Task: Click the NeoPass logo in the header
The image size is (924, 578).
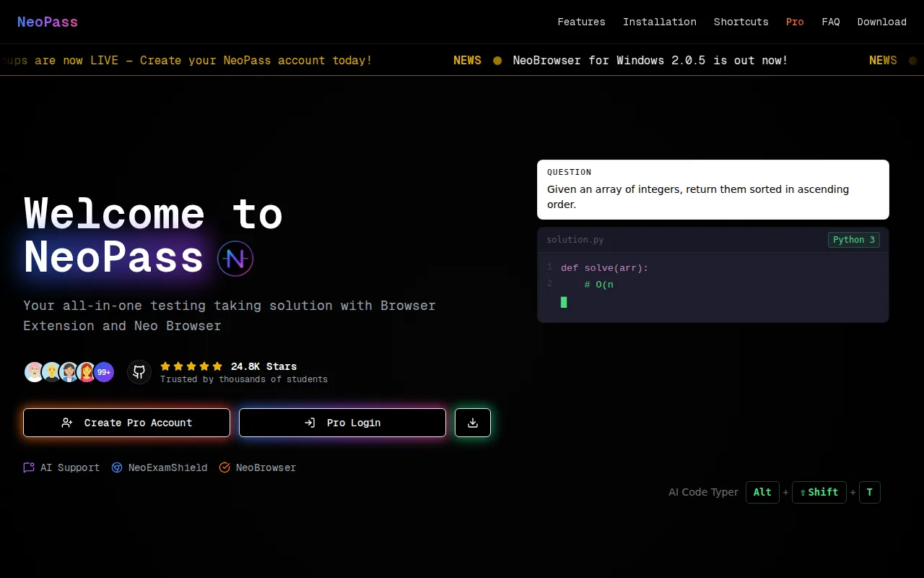Action: [48, 22]
